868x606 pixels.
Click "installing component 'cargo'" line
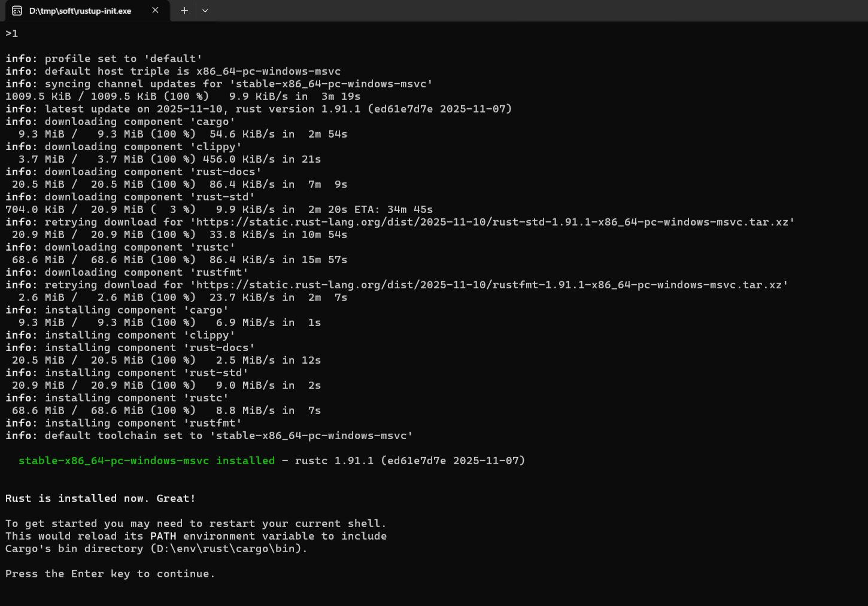pos(117,310)
